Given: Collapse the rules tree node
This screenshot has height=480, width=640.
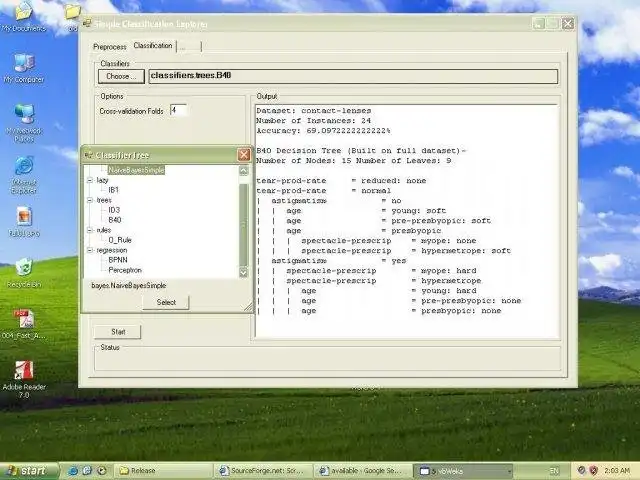Looking at the screenshot, I should coord(90,230).
